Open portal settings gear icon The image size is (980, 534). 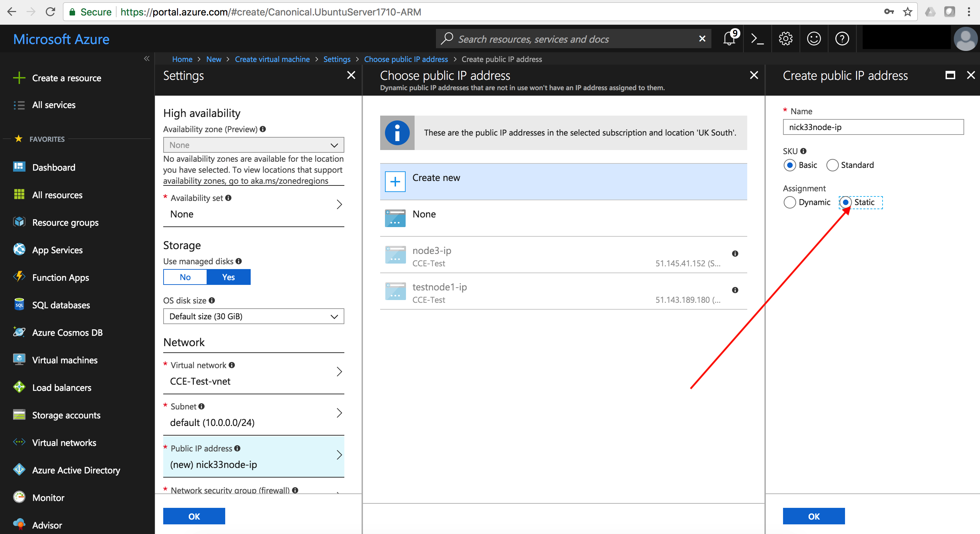[785, 39]
